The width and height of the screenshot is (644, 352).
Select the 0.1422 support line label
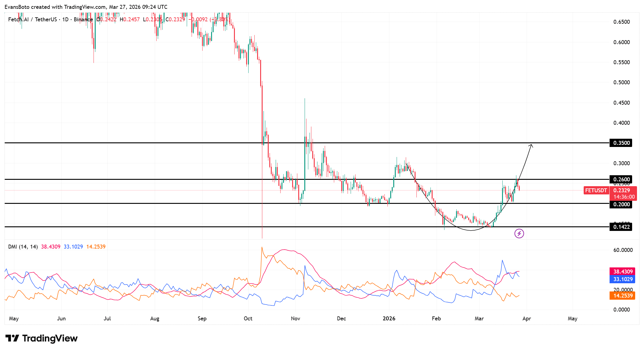[621, 227]
